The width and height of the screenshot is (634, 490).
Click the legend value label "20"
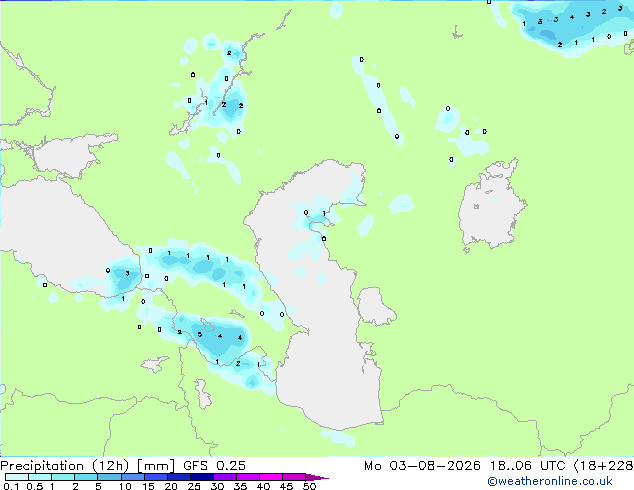171,486
